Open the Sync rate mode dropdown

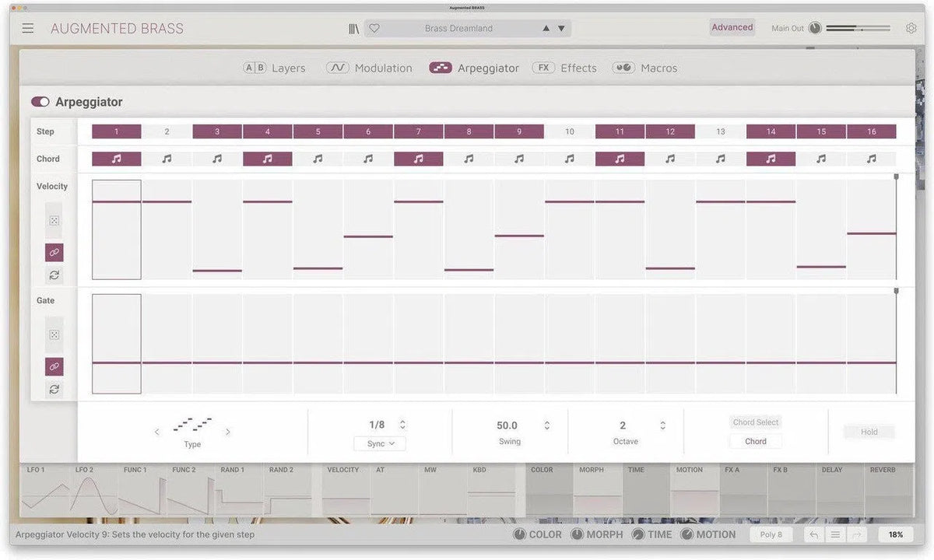[380, 443]
